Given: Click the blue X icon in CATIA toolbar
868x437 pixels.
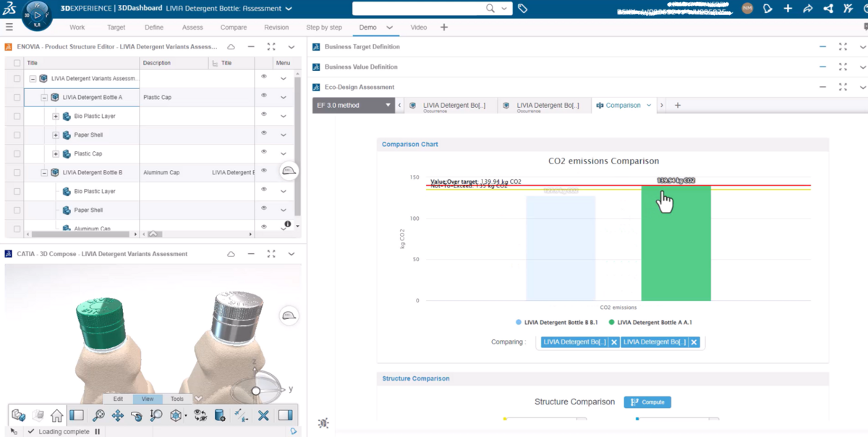Looking at the screenshot, I should [x=263, y=415].
